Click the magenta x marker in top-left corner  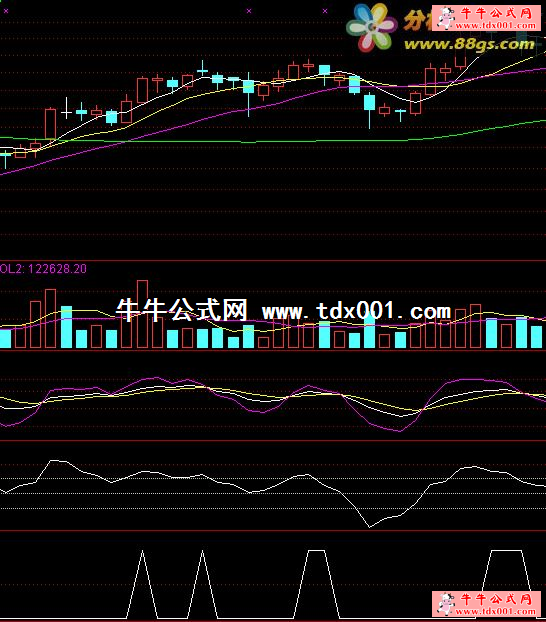point(6,11)
